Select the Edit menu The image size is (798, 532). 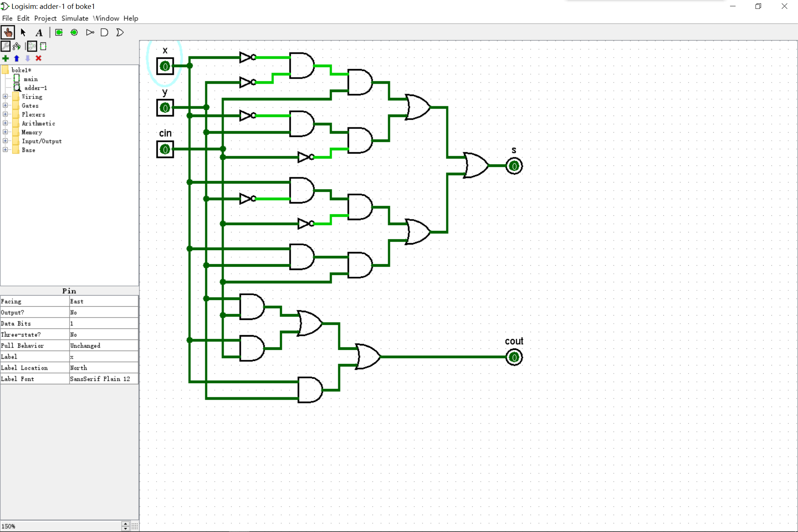[23, 18]
